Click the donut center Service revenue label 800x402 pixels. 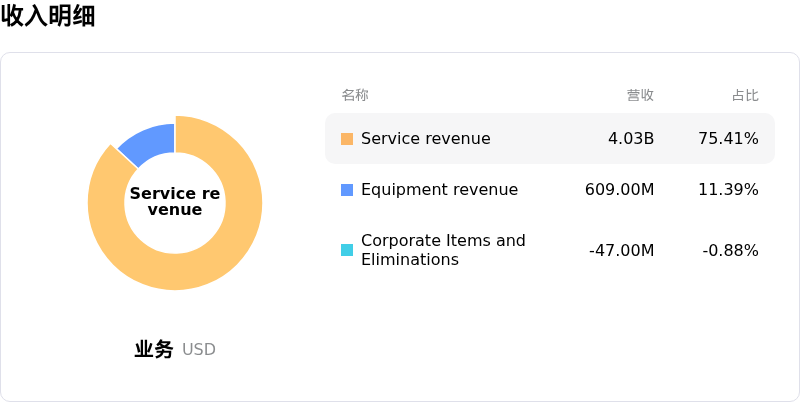pos(175,201)
